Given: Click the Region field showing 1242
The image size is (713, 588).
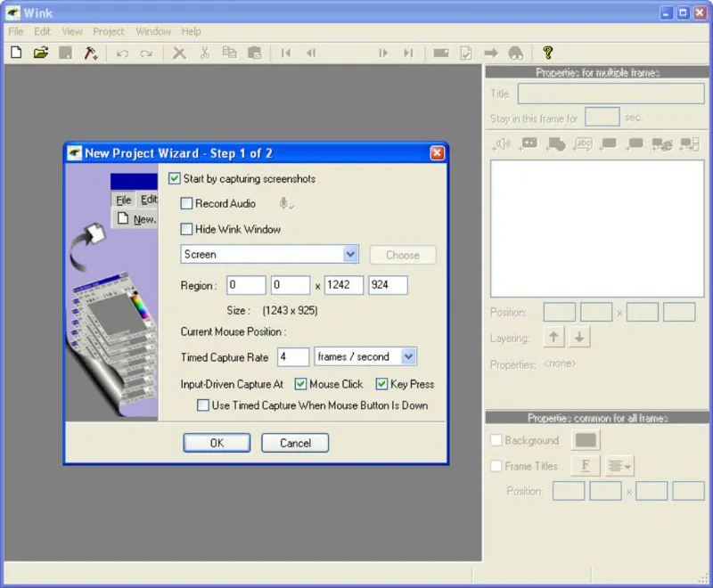Looking at the screenshot, I should click(x=344, y=285).
